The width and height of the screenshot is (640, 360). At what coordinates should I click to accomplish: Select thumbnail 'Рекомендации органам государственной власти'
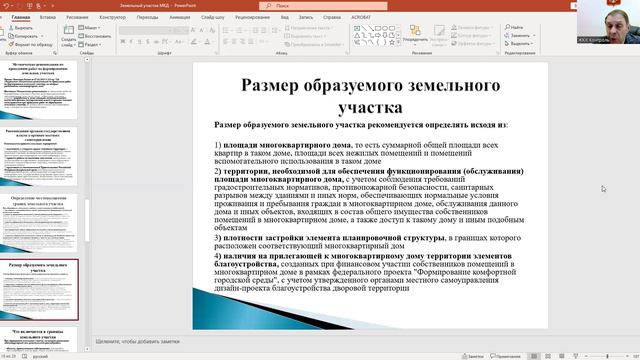(38, 156)
